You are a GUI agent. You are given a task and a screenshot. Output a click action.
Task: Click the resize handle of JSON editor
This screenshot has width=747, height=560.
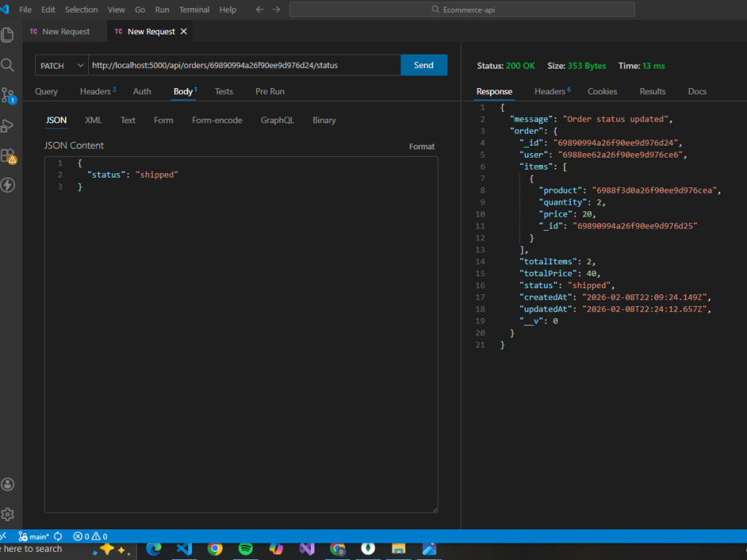point(435,509)
